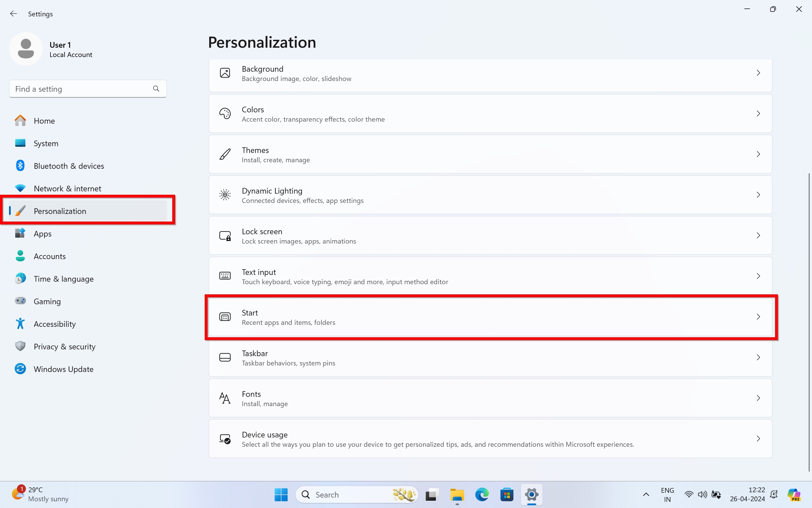Launch Microsoft Edge from taskbar
Screen dimensions: 812x508
click(482, 494)
